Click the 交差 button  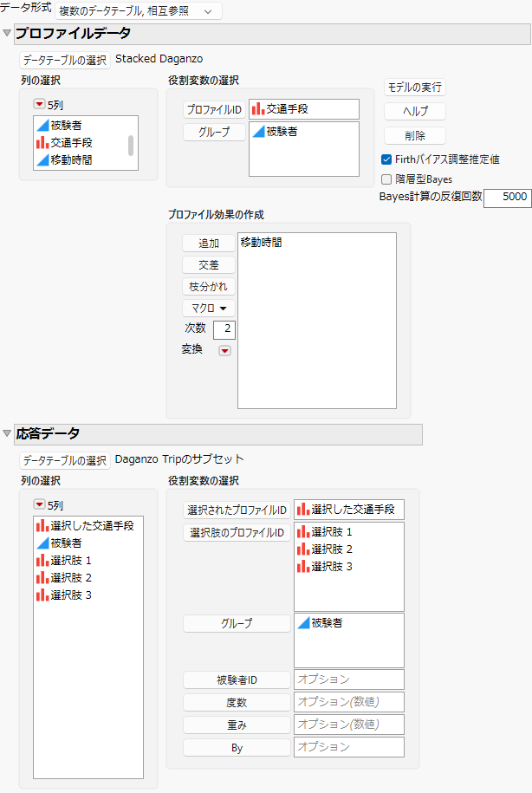(208, 265)
